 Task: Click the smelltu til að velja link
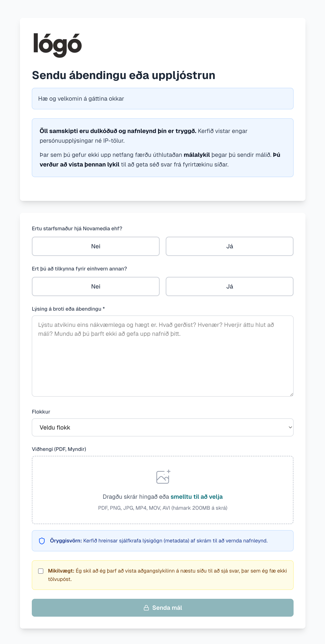(x=196, y=497)
